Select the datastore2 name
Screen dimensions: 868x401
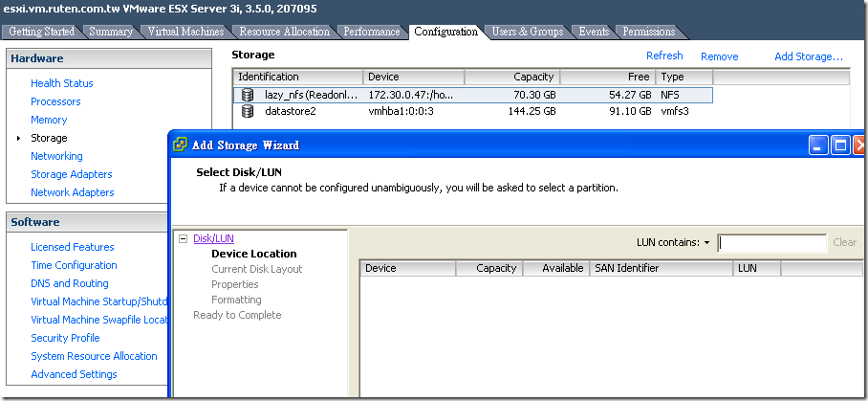point(290,111)
